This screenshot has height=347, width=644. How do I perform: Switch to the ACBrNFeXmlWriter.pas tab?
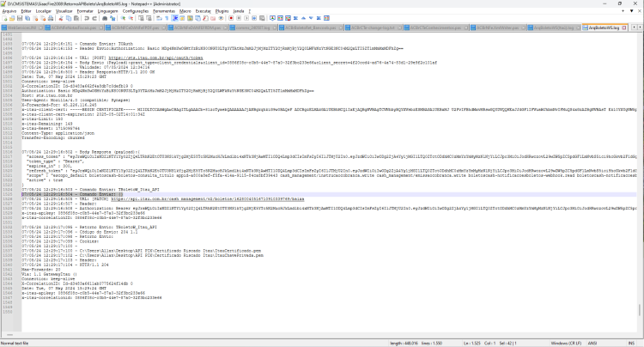pyautogui.click(x=498, y=27)
